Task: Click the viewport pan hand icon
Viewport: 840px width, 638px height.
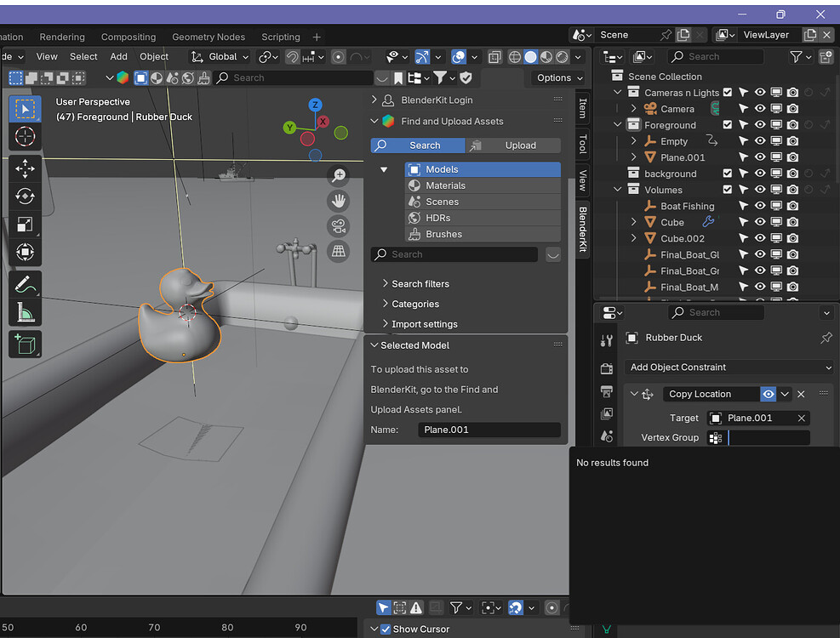Action: pos(339,201)
